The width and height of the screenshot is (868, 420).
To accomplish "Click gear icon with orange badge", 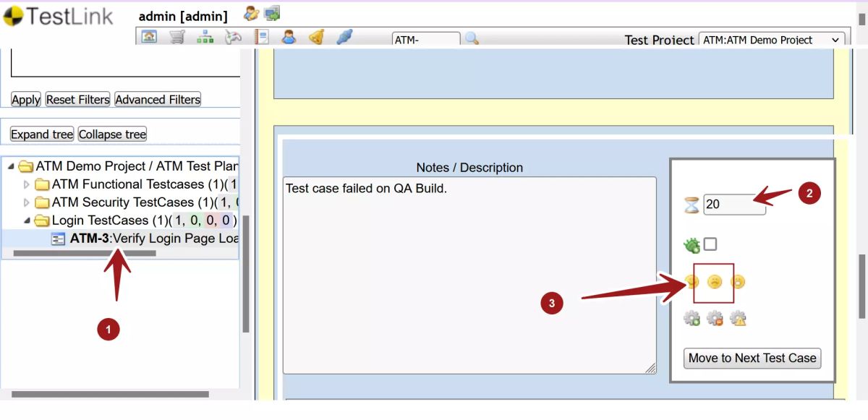I will pyautogui.click(x=715, y=318).
